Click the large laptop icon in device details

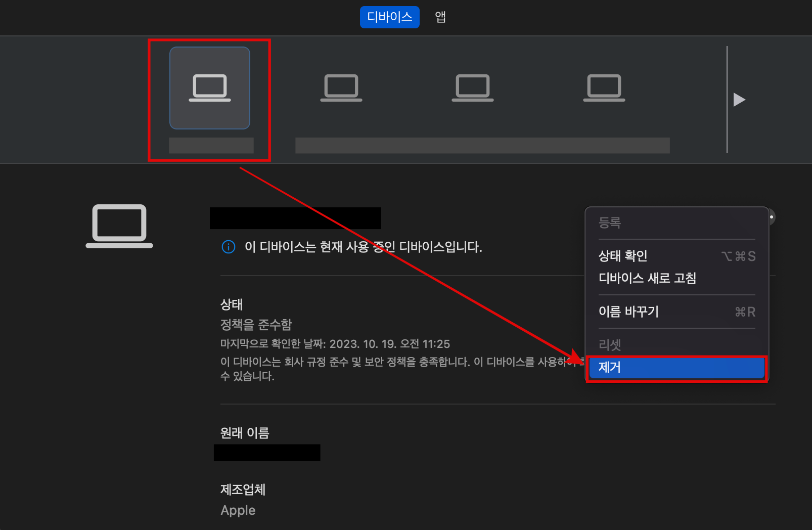[x=119, y=226]
